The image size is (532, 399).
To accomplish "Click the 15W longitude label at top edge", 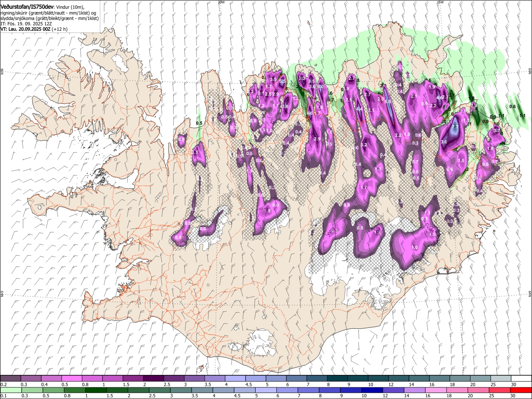I will coord(440,2).
